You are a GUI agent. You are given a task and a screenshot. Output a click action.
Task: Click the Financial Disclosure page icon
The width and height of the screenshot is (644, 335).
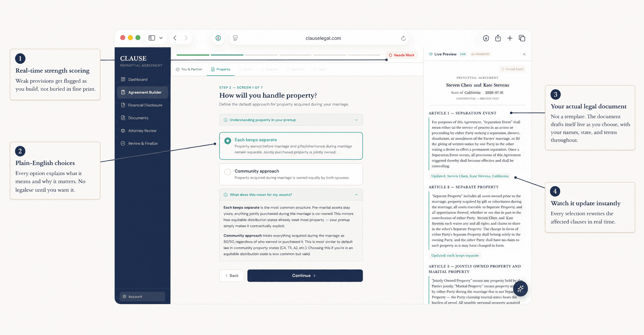[x=123, y=105]
